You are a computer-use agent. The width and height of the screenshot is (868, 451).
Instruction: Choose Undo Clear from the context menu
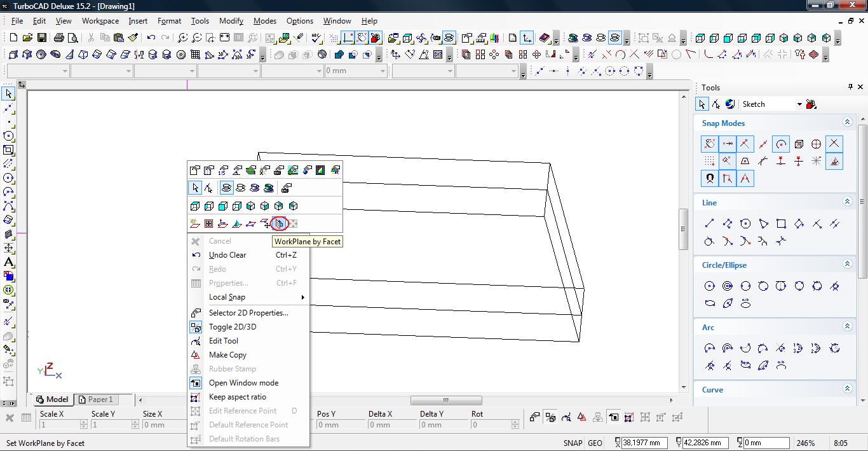tap(227, 255)
